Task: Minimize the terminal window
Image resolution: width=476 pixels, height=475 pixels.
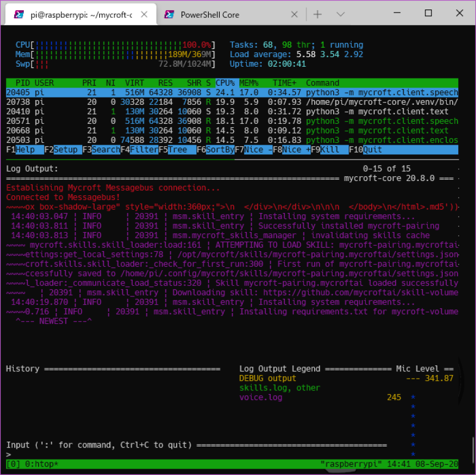Action: (397, 12)
